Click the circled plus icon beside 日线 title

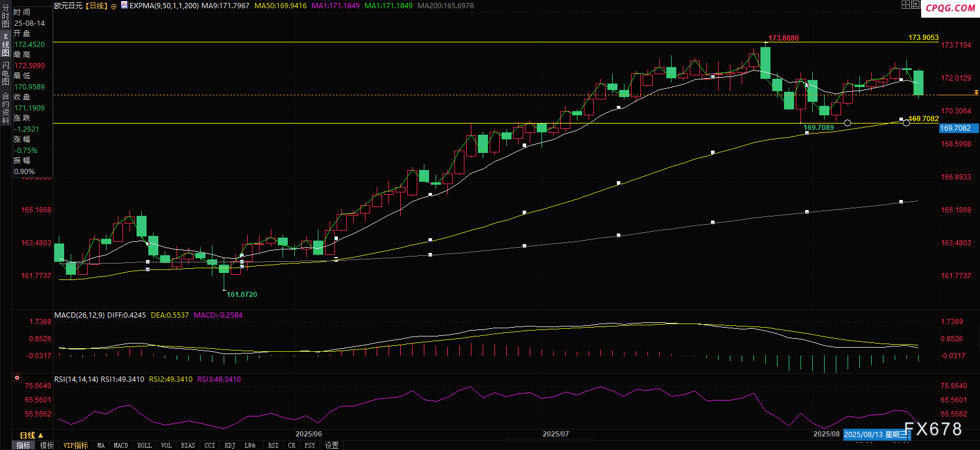(114, 6)
